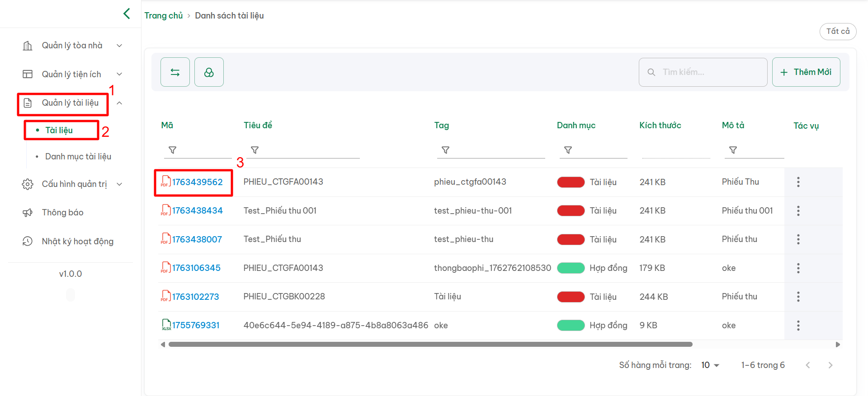Click the XLSX file icon for 1755769331
The image size is (868, 396).
coord(166,325)
